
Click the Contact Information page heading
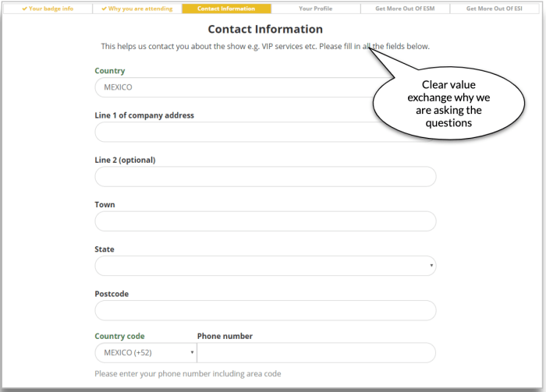coord(265,30)
